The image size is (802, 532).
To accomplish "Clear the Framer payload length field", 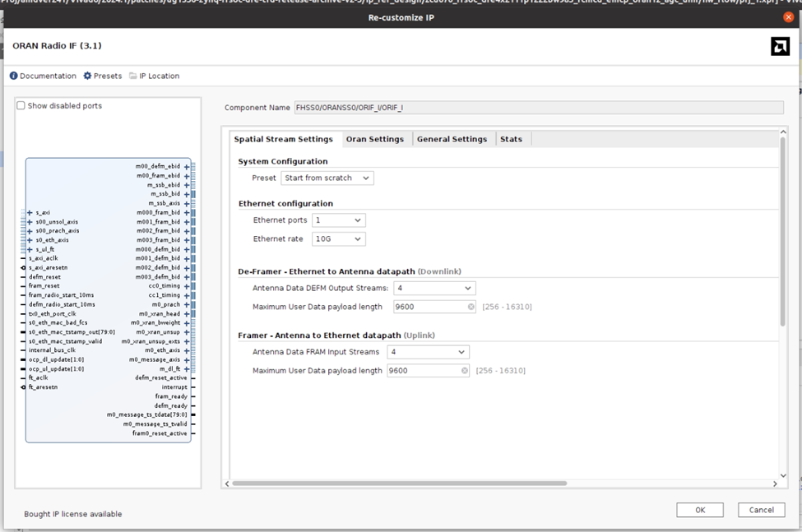I will coord(465,371).
